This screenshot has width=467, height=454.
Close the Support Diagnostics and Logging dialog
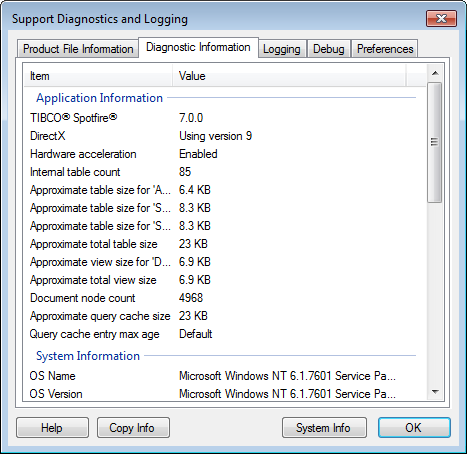(x=441, y=18)
